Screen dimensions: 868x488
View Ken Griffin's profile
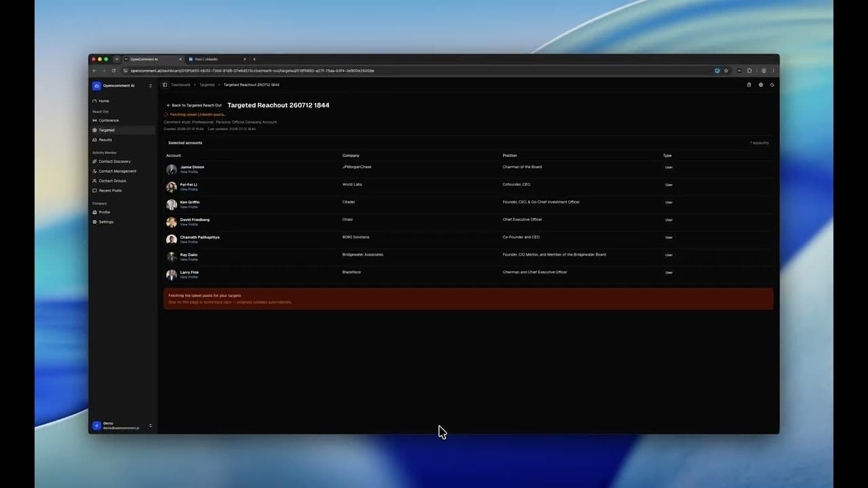189,207
